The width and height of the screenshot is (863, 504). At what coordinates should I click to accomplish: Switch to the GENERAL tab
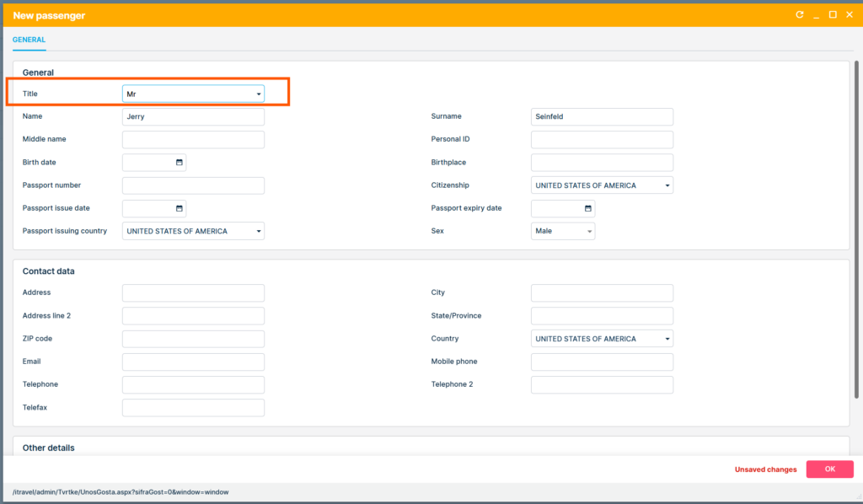tap(29, 40)
